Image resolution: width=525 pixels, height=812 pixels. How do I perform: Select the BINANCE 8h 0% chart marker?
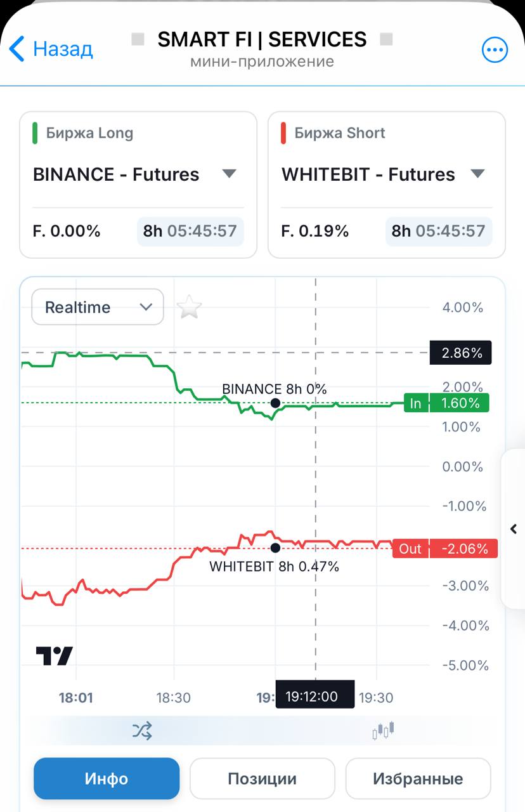tap(275, 403)
